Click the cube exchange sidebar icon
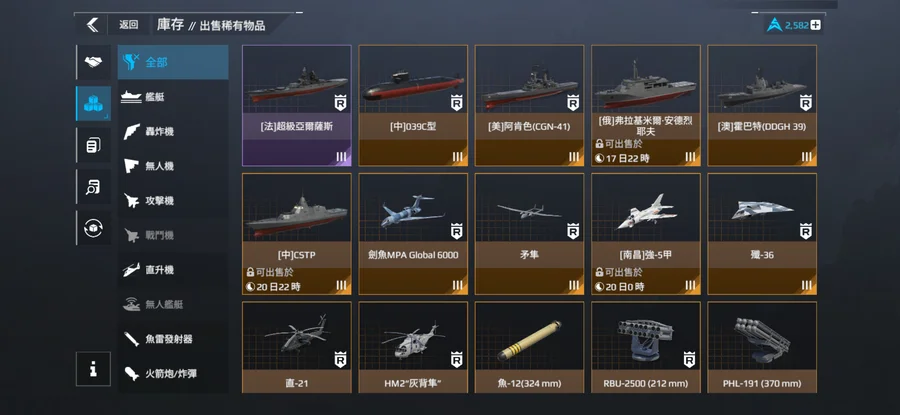 [x=94, y=228]
